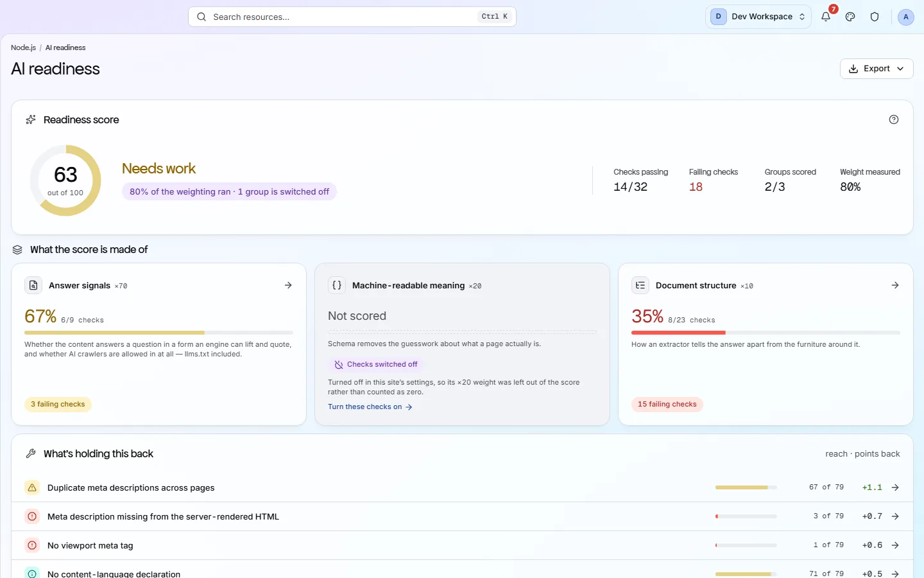Expand the Dev Workspace switcher
Image resolution: width=924 pixels, height=578 pixels.
[758, 17]
